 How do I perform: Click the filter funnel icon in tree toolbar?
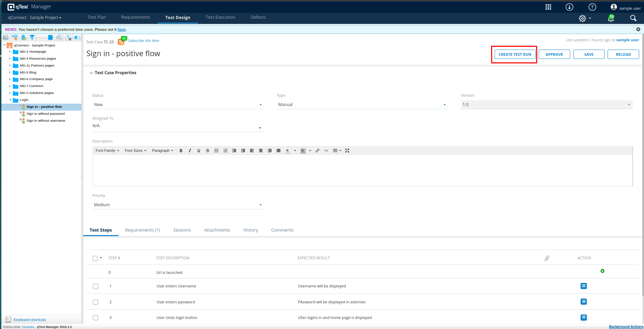point(32,37)
